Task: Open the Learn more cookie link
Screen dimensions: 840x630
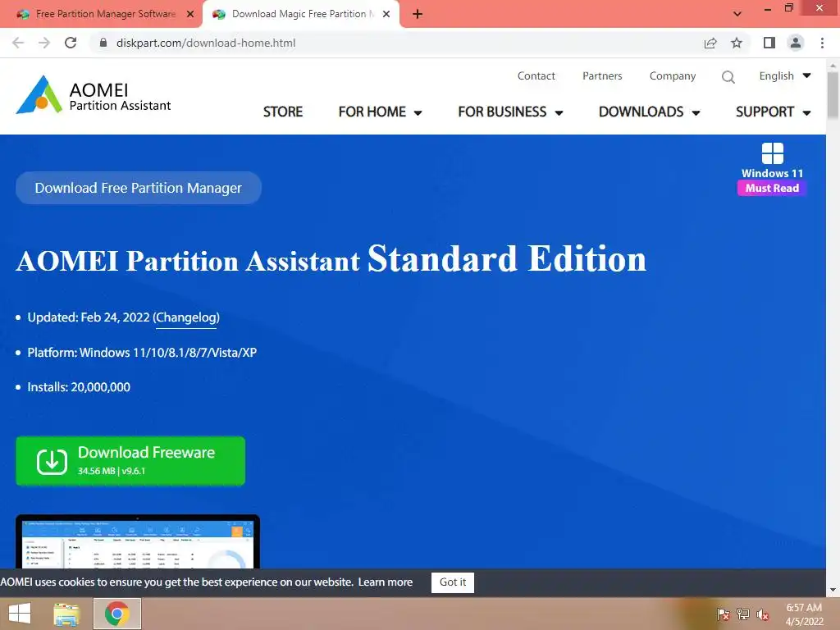Action: point(386,582)
